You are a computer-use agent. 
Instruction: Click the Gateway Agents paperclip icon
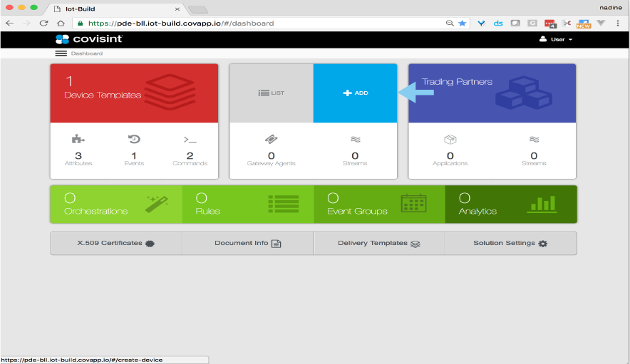271,140
